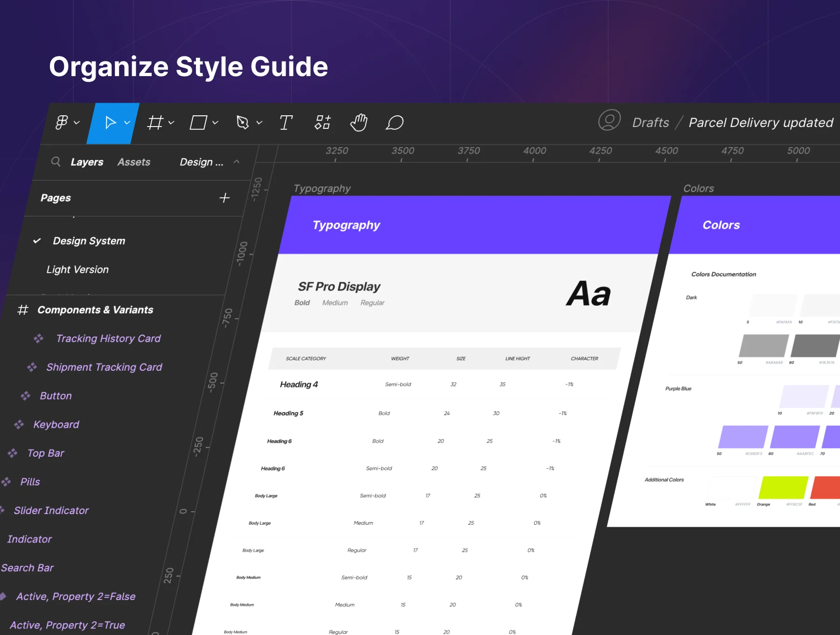The image size is (840, 635).
Task: Select the Design System page
Action: [x=89, y=241]
